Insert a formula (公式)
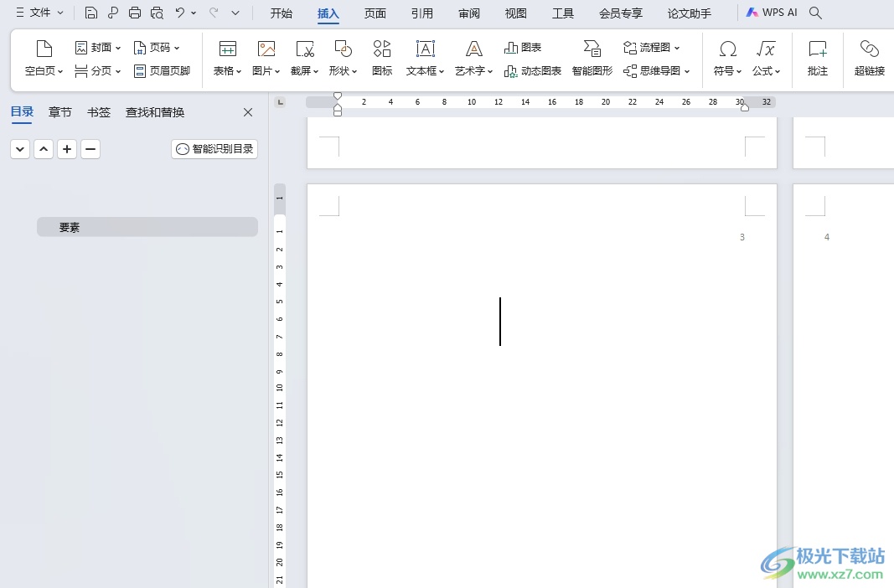The width and height of the screenshot is (894, 588). (766, 58)
